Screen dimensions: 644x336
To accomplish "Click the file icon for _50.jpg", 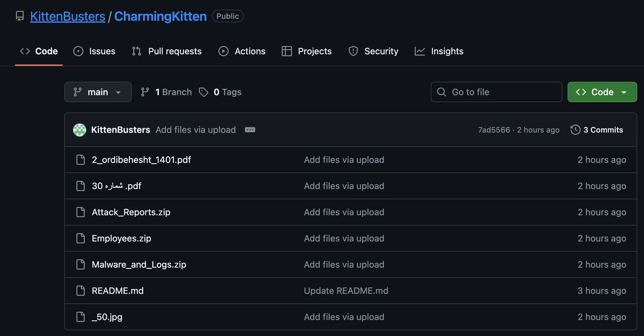I will (80, 317).
